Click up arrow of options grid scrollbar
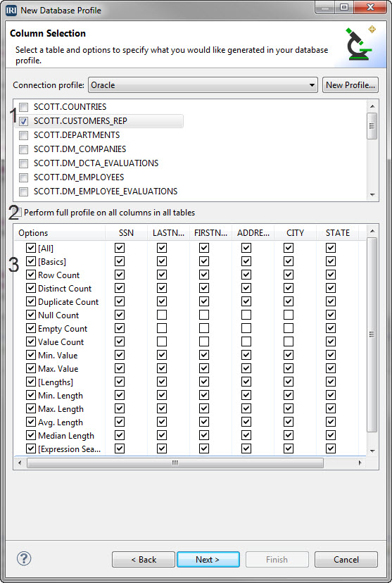The height and width of the screenshot is (583, 392). pos(372,231)
